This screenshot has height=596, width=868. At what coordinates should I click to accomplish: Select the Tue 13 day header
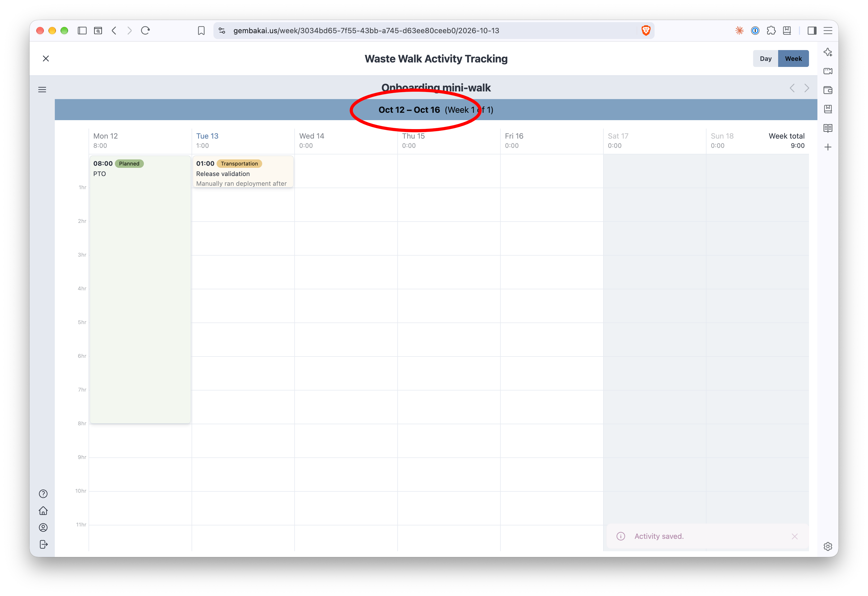[207, 136]
